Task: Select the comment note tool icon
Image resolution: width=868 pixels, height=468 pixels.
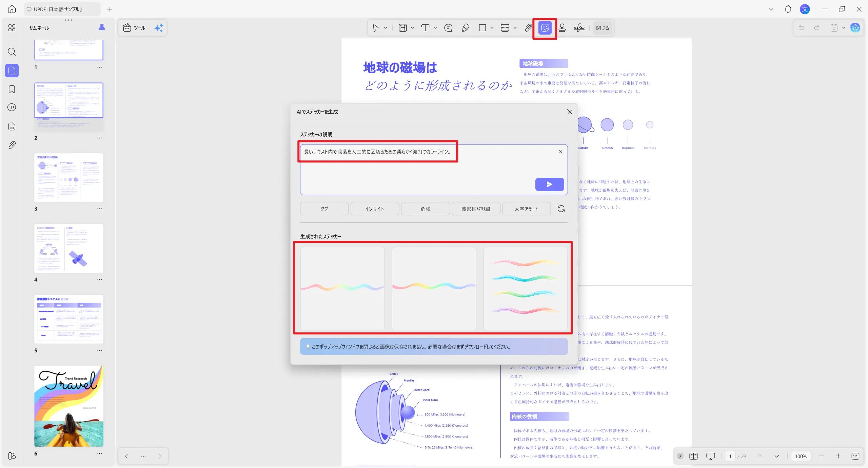Action: click(448, 28)
